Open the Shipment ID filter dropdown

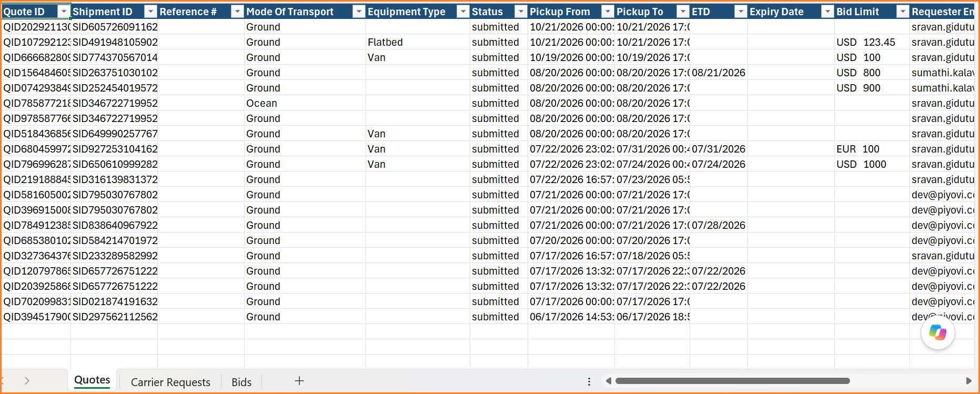click(150, 12)
